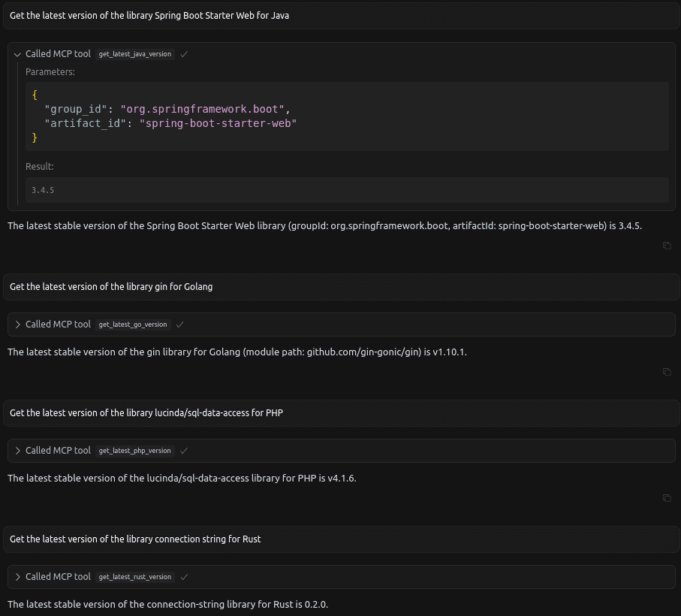681x616 pixels.
Task: Copy the lucinda PHP version response
Action: [x=667, y=498]
